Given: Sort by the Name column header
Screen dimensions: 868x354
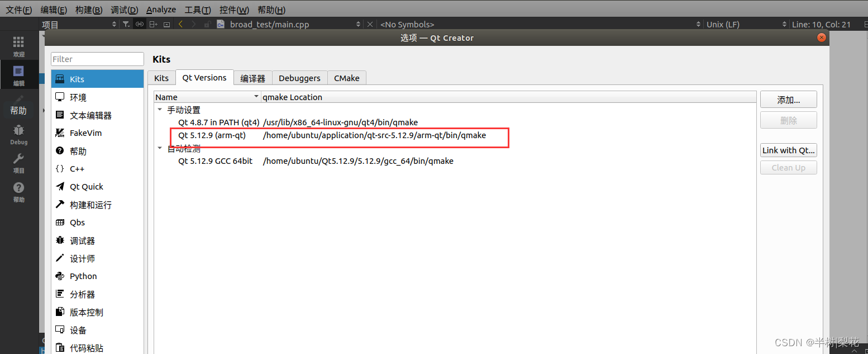Looking at the screenshot, I should coord(207,97).
